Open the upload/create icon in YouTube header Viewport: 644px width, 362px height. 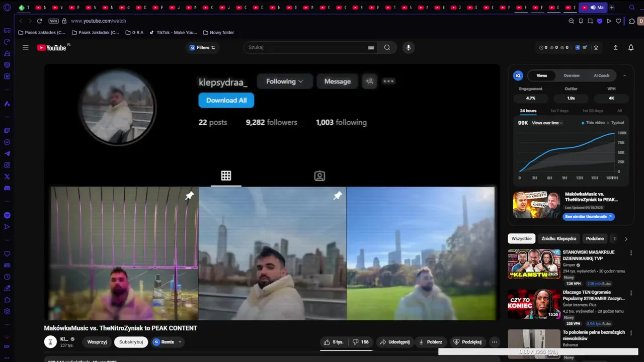point(615,47)
